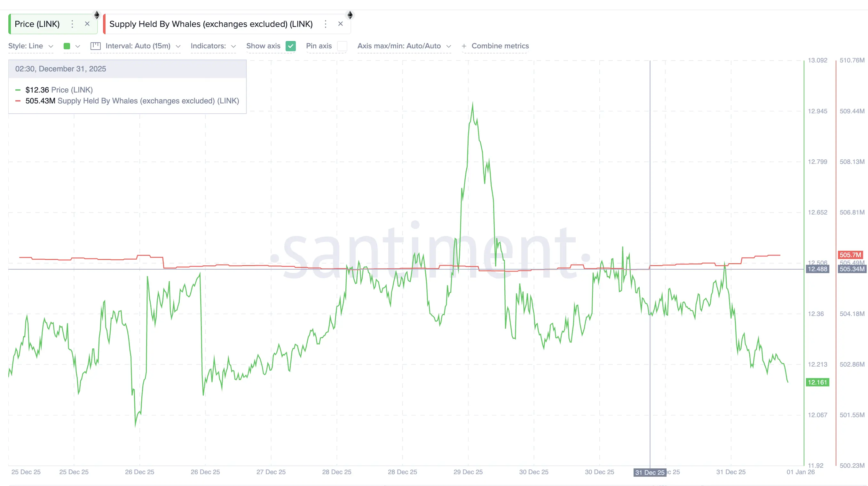Open the Indicators dropdown
Screen dimensions: 868x486
pos(213,46)
